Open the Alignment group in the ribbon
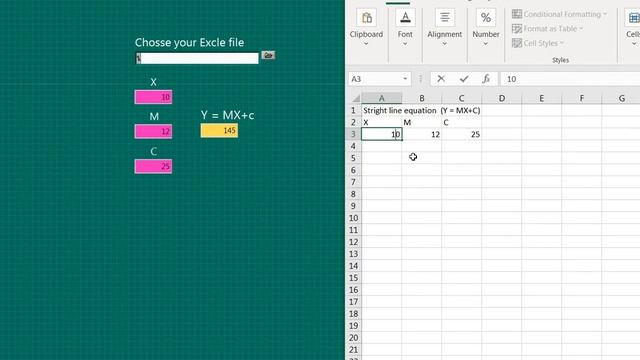 tap(444, 28)
